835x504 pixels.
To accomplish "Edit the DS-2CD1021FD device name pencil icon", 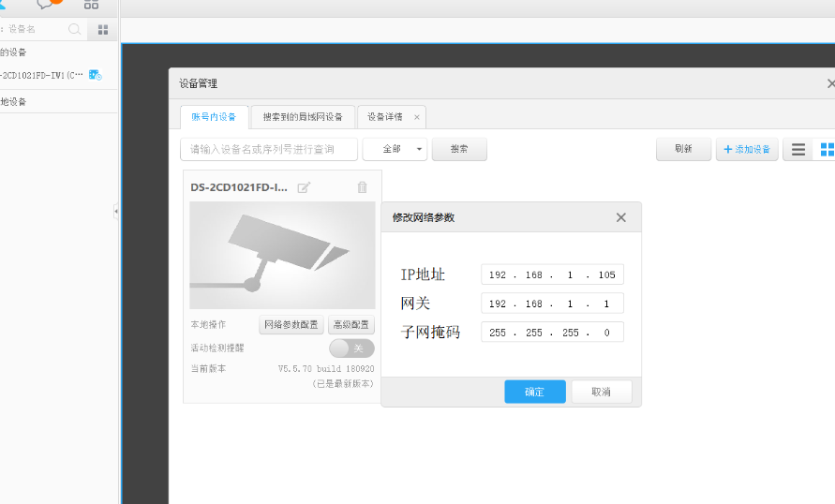I will pyautogui.click(x=304, y=187).
